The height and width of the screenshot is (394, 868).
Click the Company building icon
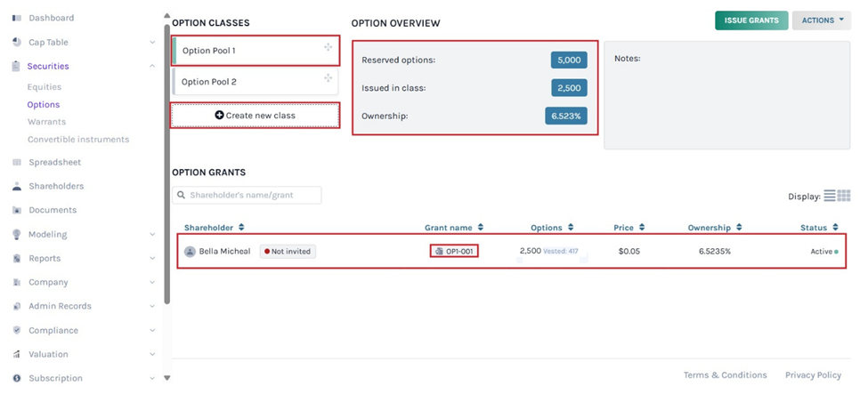(x=17, y=282)
